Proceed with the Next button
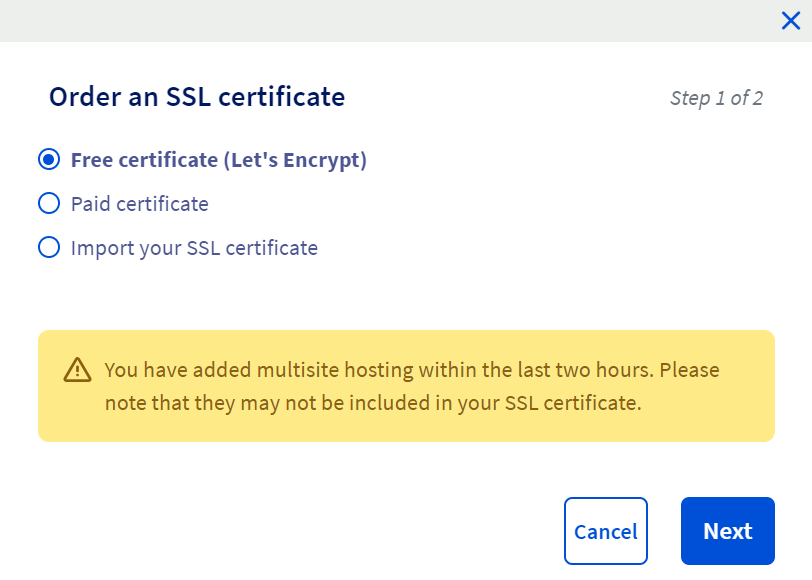The width and height of the screenshot is (812, 580). [727, 531]
